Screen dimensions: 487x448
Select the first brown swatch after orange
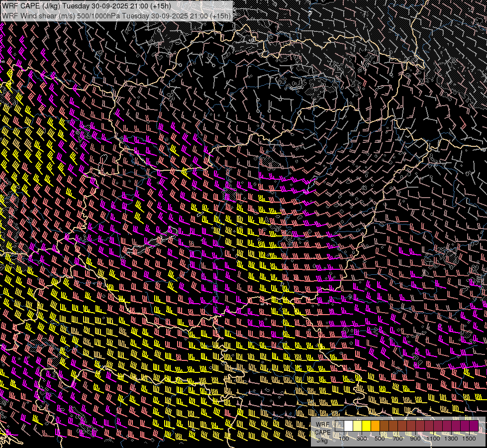pos(384,426)
